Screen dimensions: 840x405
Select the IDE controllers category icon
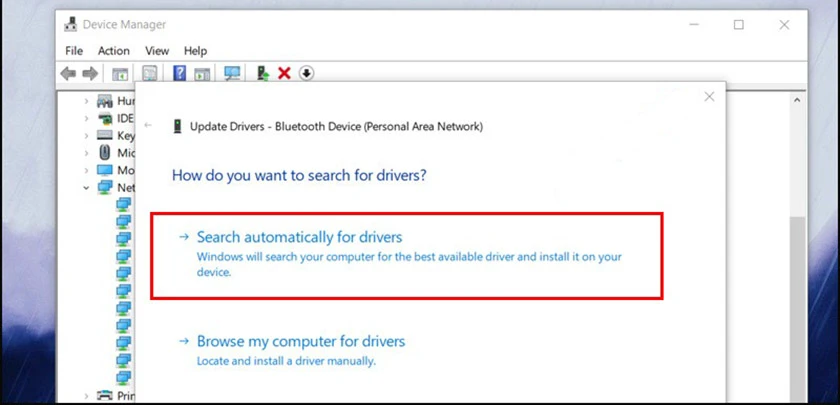[104, 118]
